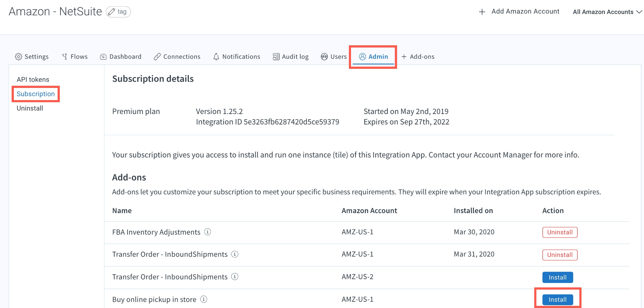Click the Installed on column header
Screen dimensions: 644x308
[x=473, y=211]
